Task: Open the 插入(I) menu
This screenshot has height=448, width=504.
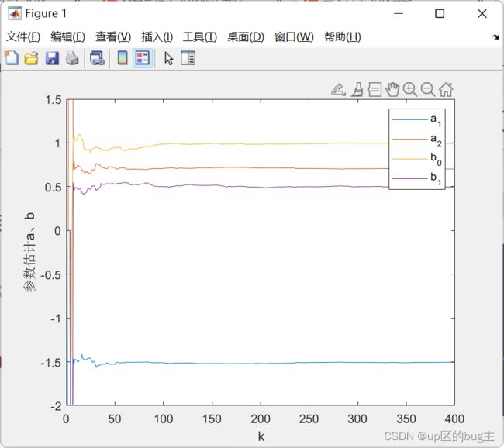Action: pos(157,36)
